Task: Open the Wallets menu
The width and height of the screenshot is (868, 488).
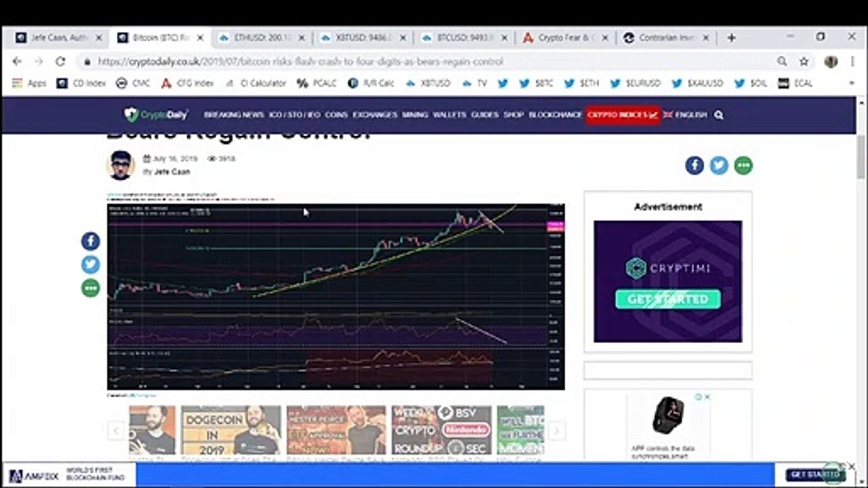Action: [x=450, y=115]
